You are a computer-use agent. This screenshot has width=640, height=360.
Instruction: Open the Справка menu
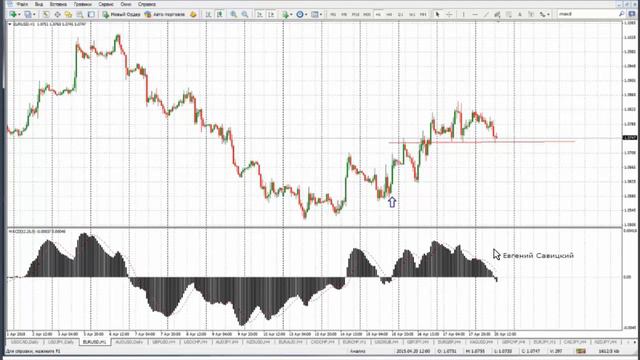[147, 4]
